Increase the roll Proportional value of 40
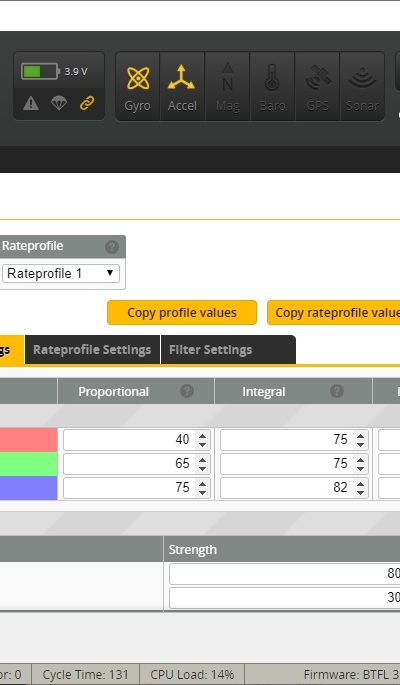Image resolution: width=400 pixels, height=685 pixels. tap(202, 436)
